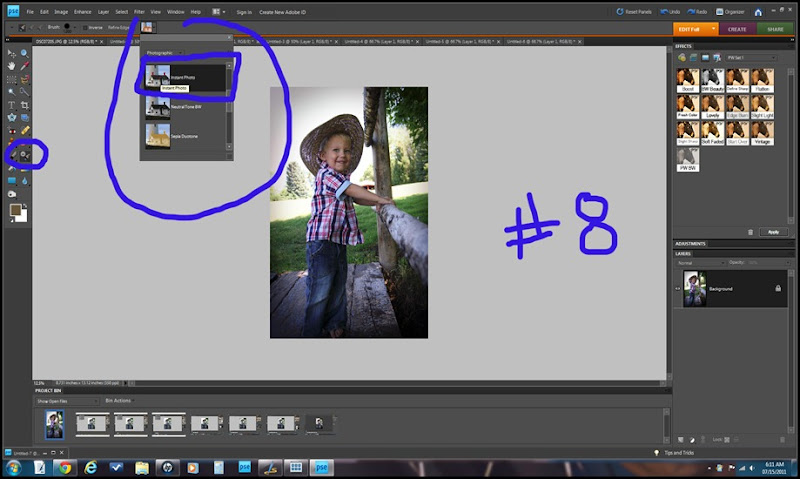The image size is (800, 479).
Task: Open Chrome from the Windows taskbar
Action: tap(64, 467)
